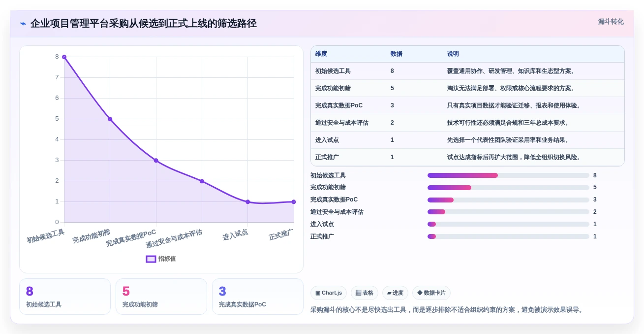The height and width of the screenshot is (334, 644).
Task: Click the chart point for 完成功能初筛
Action: 110,119
